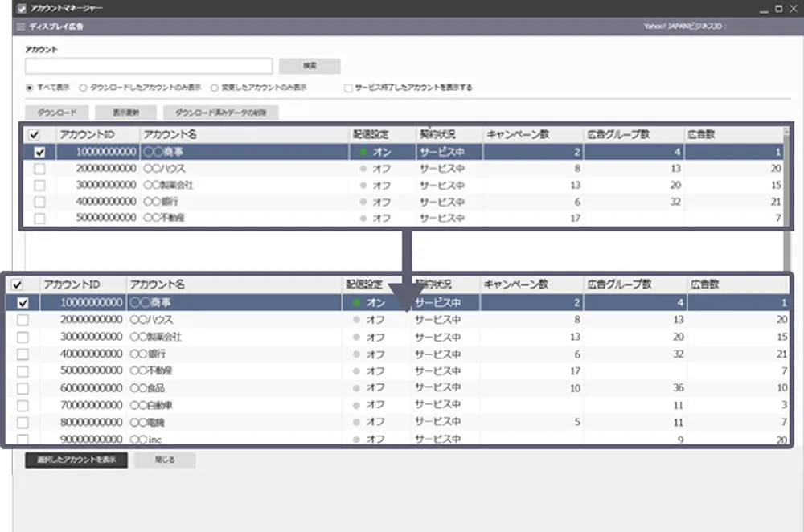The height and width of the screenshot is (532, 804).
Task: Select the ダウンロードしたアカウントのみ表示 radio option
Action: [84, 88]
